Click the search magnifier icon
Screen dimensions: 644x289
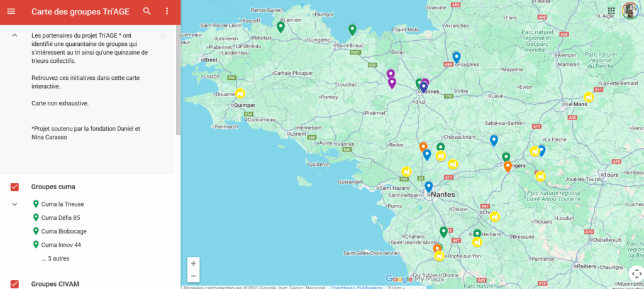[147, 11]
